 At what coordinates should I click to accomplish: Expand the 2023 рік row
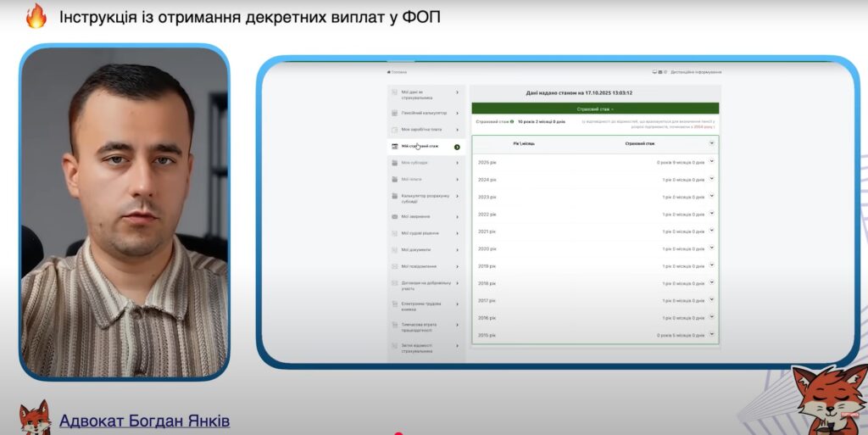(712, 196)
